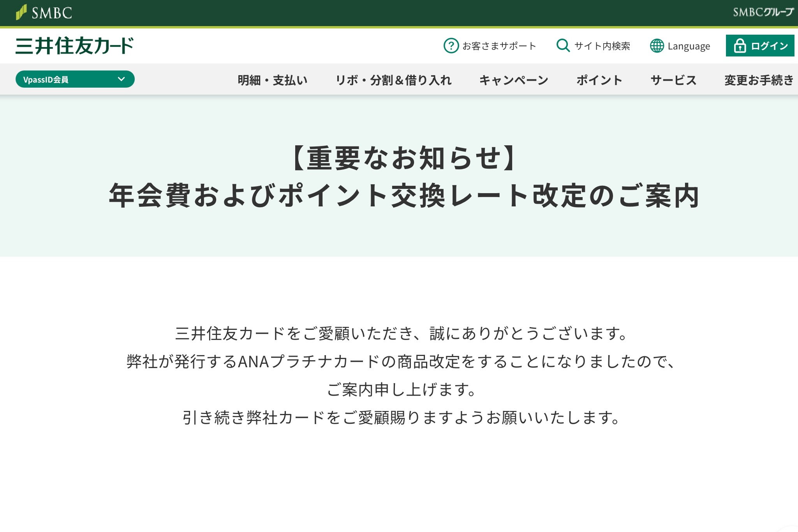
Task: Open the 変更お手続き menu
Action: [x=759, y=80]
